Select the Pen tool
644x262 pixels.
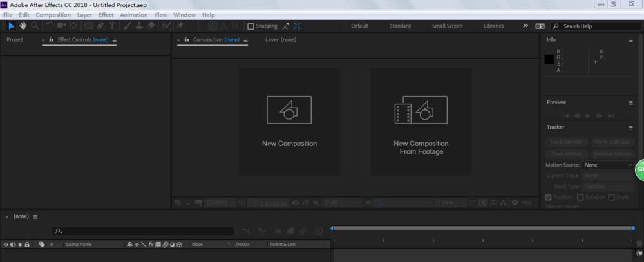[x=100, y=26]
